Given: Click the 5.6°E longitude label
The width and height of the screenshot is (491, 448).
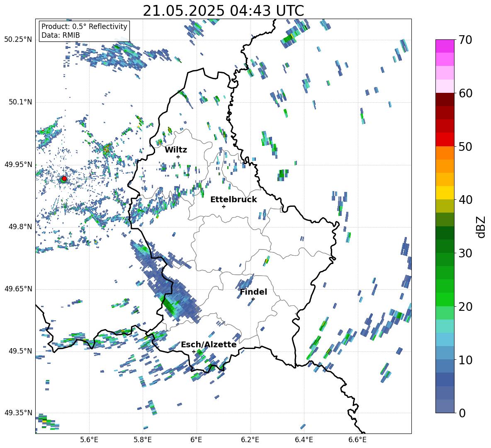Looking at the screenshot, I should pyautogui.click(x=89, y=440).
